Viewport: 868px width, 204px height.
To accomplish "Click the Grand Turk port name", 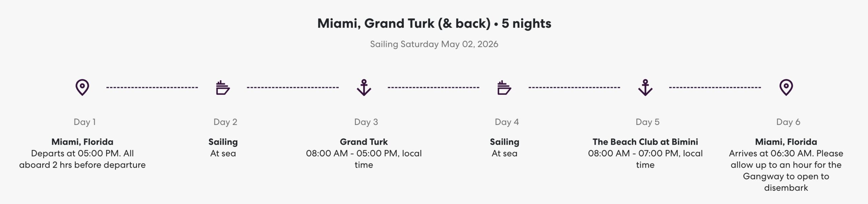I will pos(364,142).
